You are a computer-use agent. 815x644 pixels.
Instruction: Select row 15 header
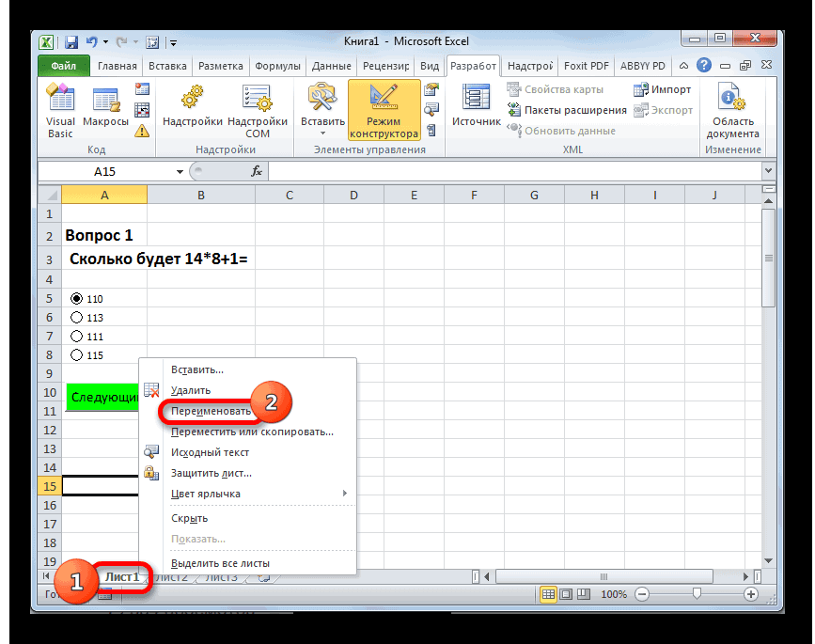pos(50,486)
